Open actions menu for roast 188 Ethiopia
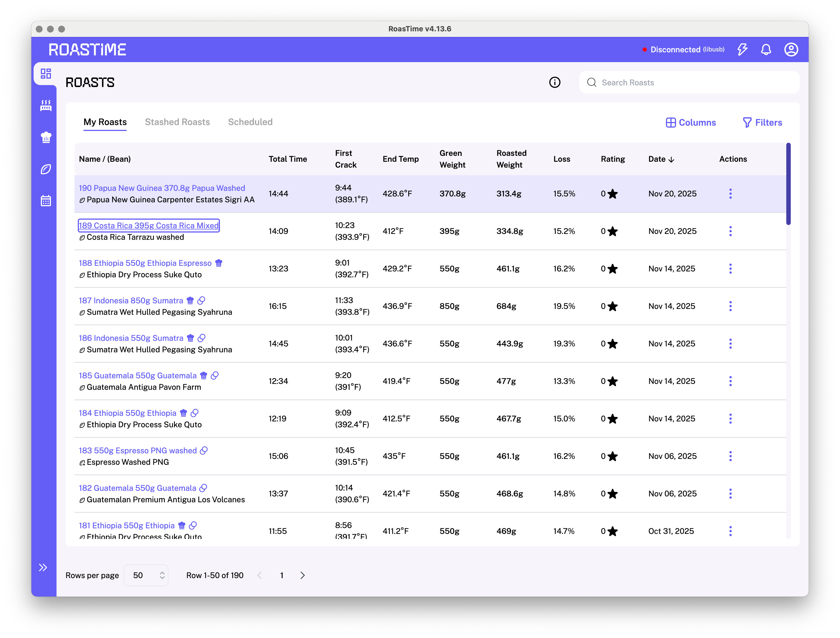 [x=730, y=269]
